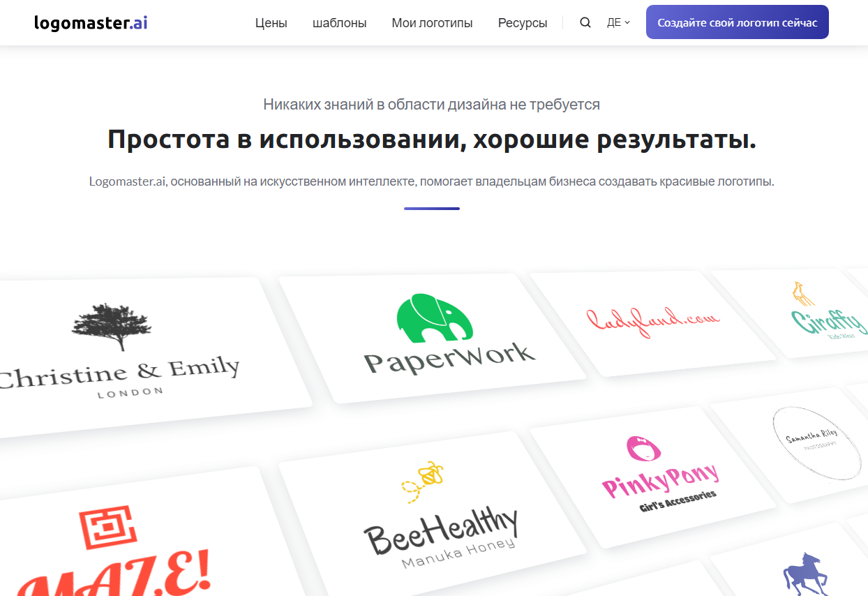Viewport: 868px width, 596px height.
Task: Go to шаблоны in navigation
Action: (x=340, y=23)
